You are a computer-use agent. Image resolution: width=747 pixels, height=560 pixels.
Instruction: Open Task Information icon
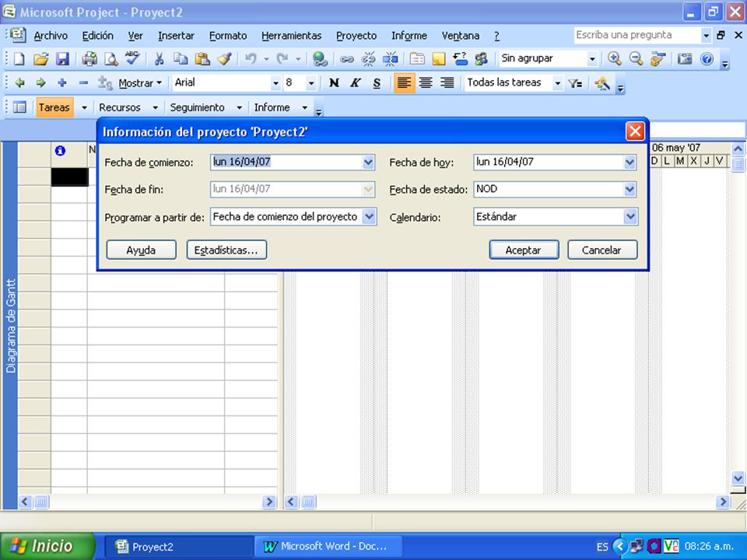[x=417, y=58]
